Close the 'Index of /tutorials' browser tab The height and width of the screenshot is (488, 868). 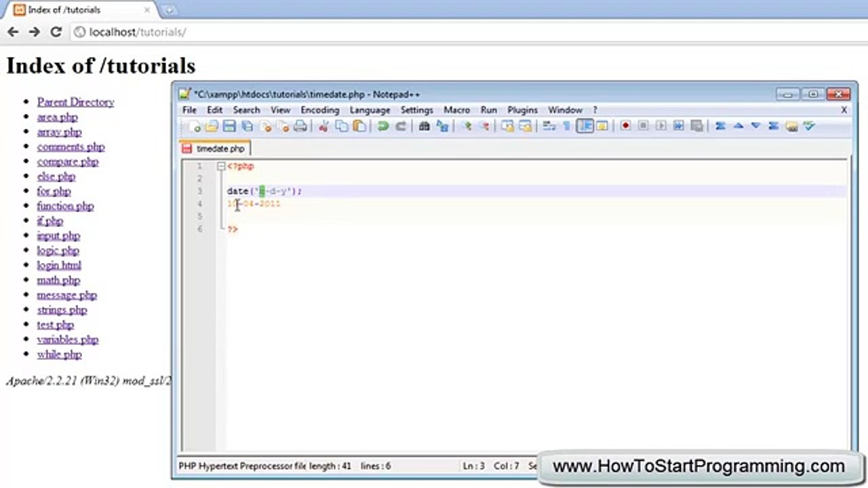click(147, 10)
